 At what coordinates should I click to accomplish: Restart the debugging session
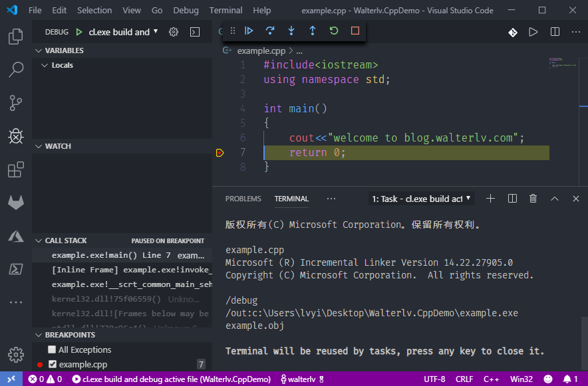[x=334, y=31]
